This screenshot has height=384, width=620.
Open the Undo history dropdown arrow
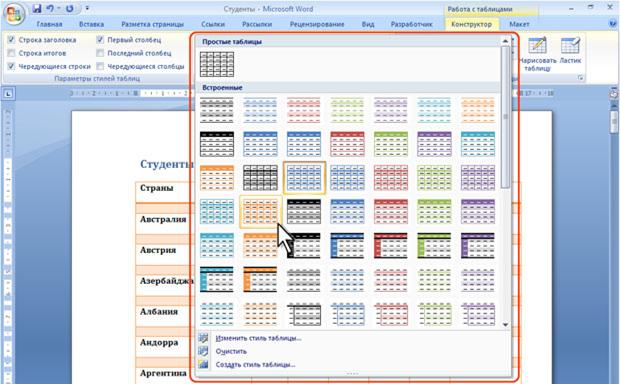pyautogui.click(x=59, y=8)
